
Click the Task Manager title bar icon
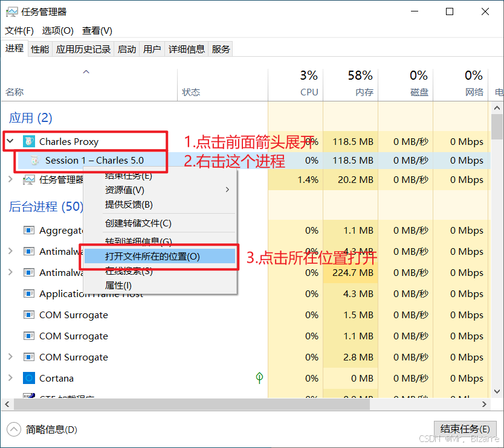point(11,12)
